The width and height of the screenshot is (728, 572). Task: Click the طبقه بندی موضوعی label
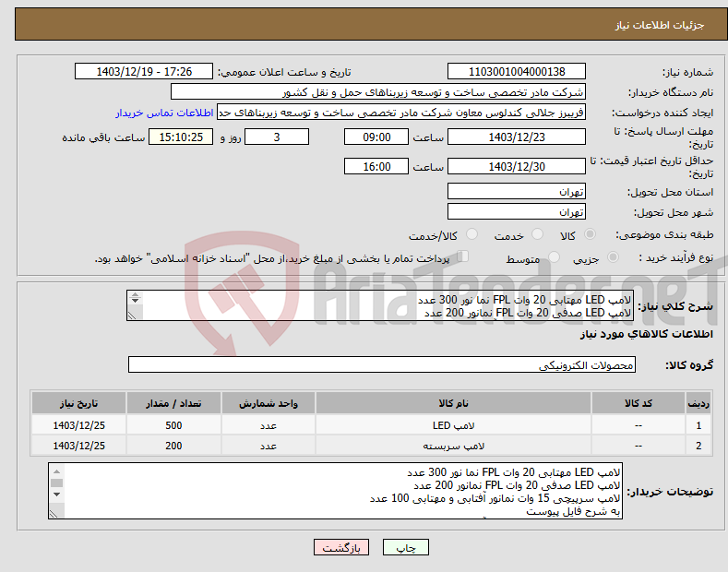click(x=664, y=235)
